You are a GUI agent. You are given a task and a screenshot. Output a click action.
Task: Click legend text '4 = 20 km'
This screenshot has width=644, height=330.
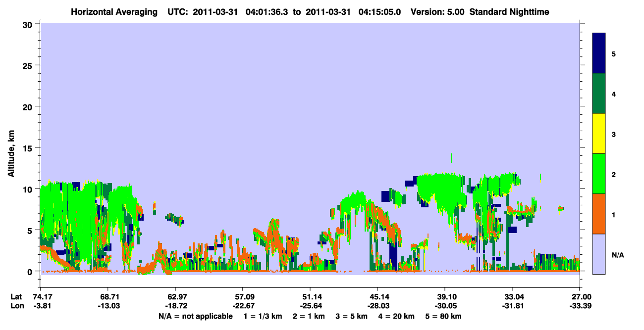[x=396, y=316]
